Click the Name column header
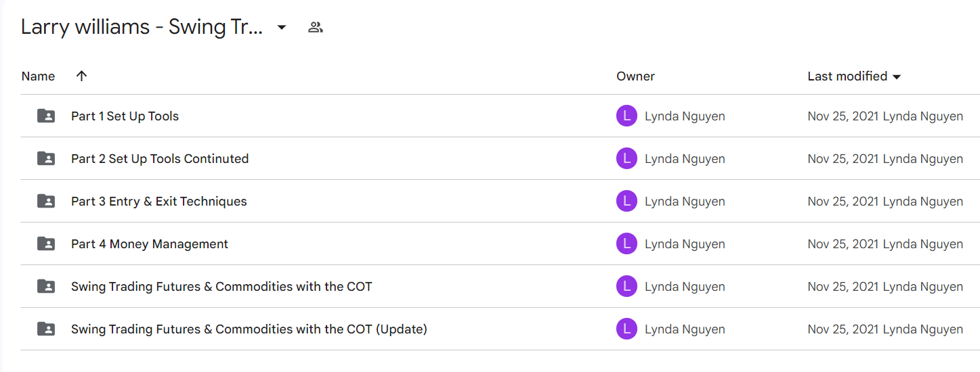Screen dimensions: 980x372 click(x=38, y=76)
